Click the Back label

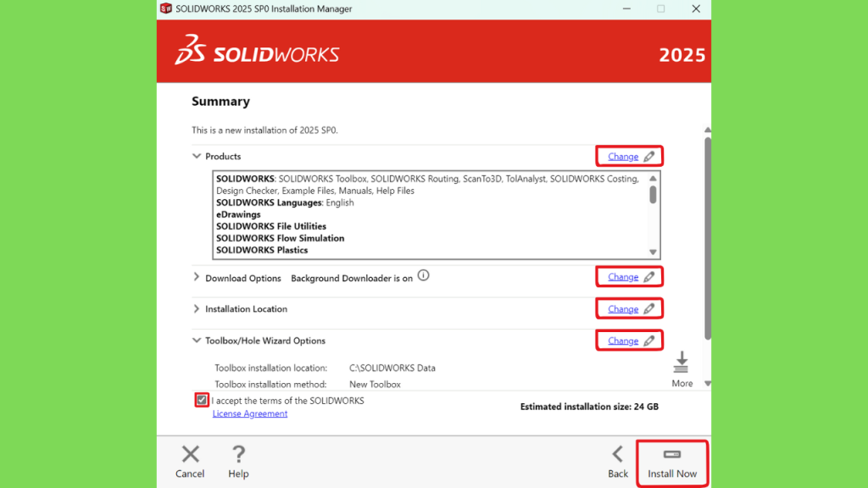(618, 474)
